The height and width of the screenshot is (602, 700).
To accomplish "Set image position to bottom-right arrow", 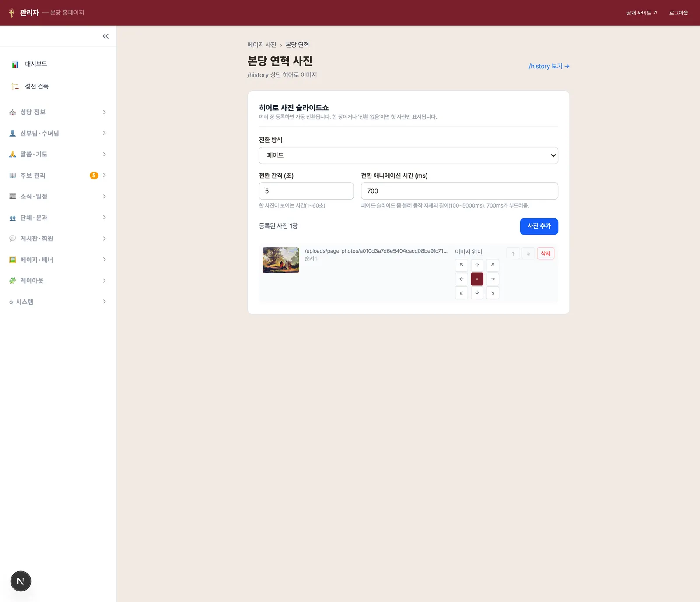I will pyautogui.click(x=493, y=293).
